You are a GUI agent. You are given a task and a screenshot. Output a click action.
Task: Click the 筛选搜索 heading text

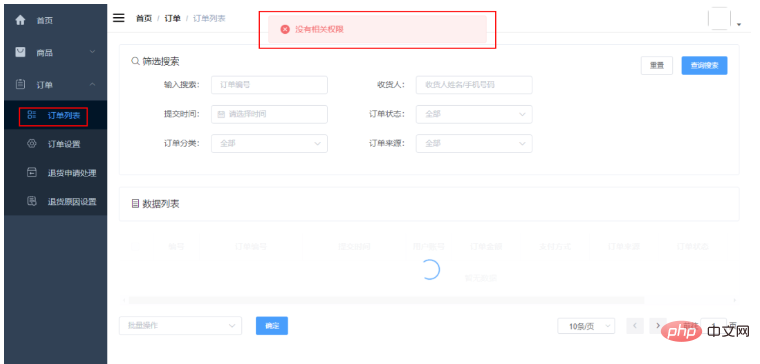(161, 62)
